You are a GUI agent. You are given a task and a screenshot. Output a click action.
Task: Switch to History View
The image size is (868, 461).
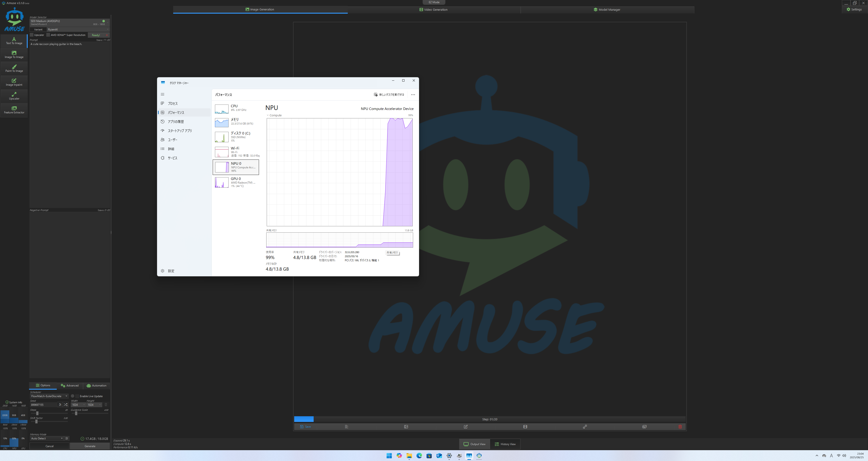point(505,444)
